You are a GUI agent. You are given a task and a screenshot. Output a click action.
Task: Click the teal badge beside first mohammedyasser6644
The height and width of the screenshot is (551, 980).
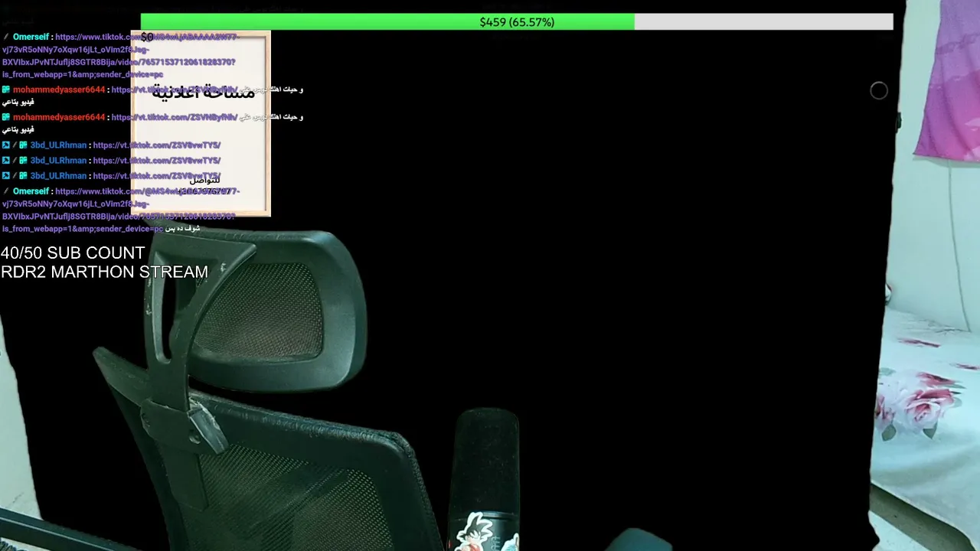[6, 90]
